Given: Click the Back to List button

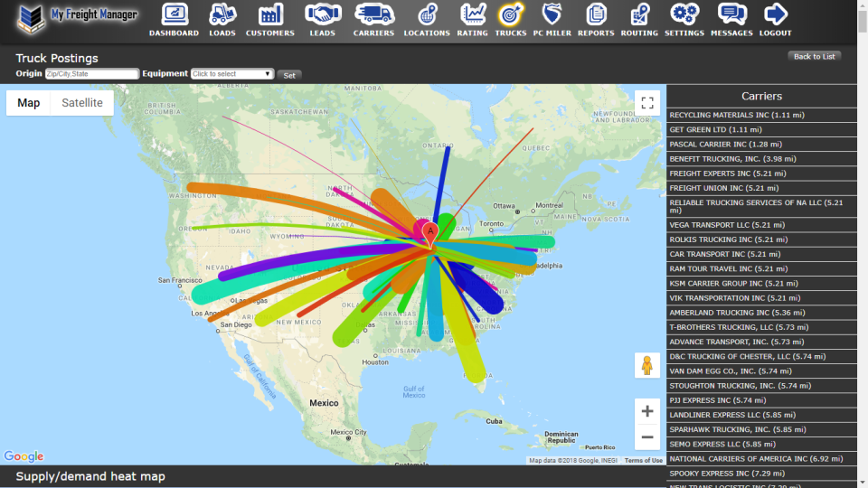Looking at the screenshot, I should coord(815,56).
